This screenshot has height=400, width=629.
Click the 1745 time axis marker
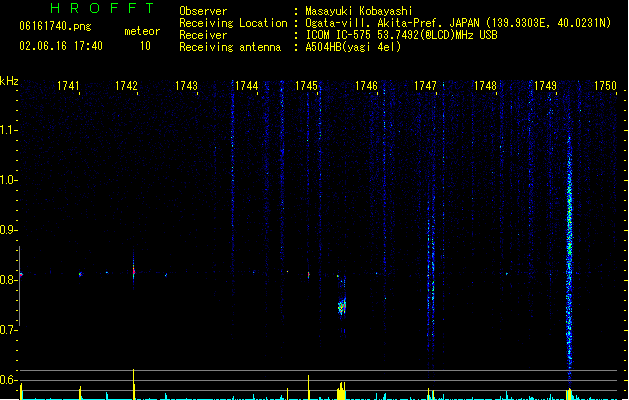pyautogui.click(x=306, y=86)
